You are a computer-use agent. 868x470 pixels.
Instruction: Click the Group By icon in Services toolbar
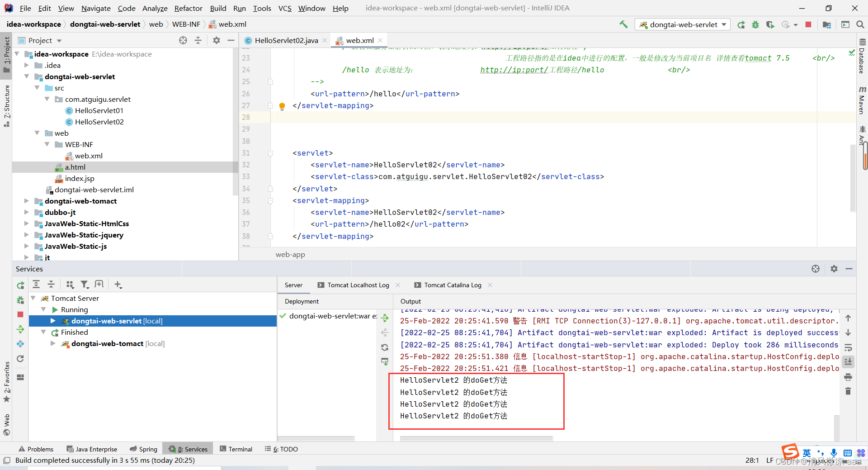pos(70,284)
